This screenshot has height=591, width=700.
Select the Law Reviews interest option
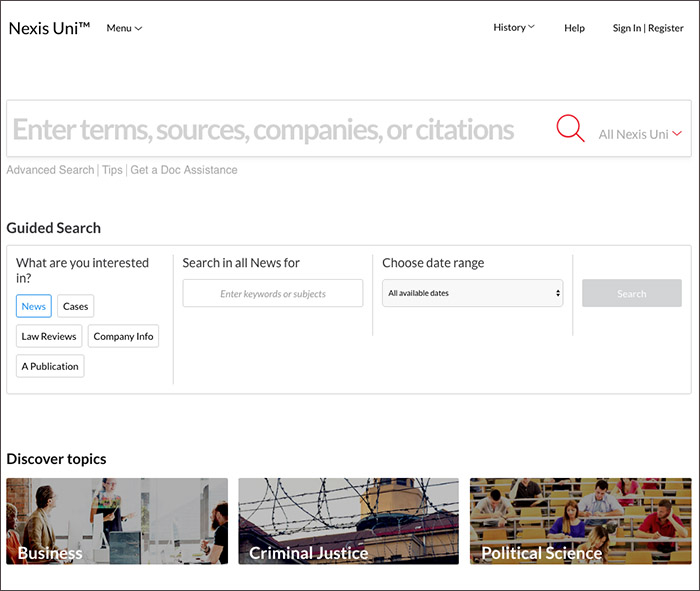(x=49, y=336)
